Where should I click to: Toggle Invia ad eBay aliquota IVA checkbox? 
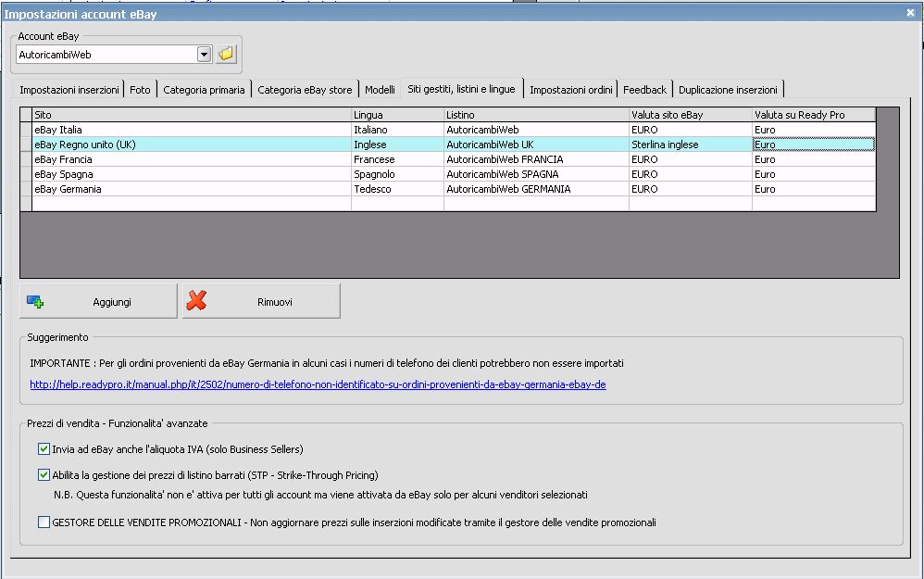click(x=44, y=448)
